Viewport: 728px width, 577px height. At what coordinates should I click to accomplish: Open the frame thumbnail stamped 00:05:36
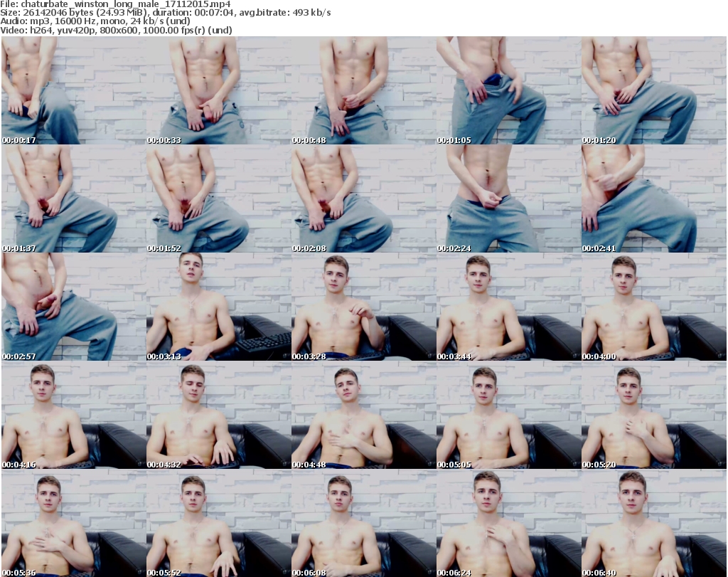click(73, 524)
